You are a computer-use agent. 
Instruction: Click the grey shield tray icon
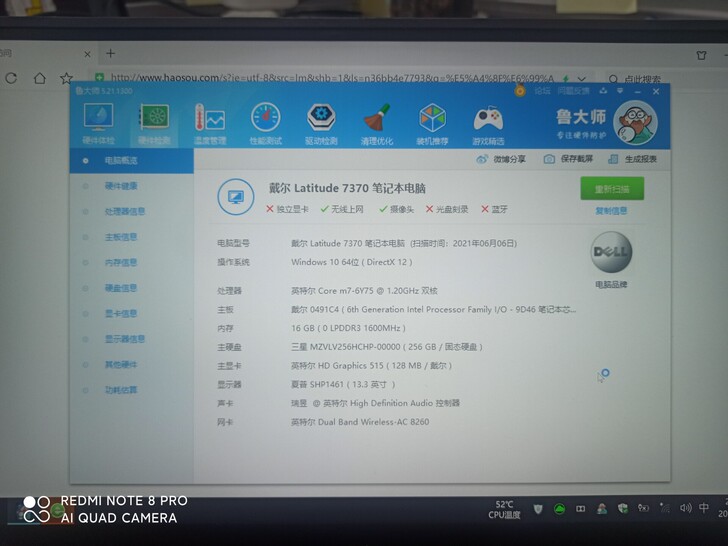point(538,509)
